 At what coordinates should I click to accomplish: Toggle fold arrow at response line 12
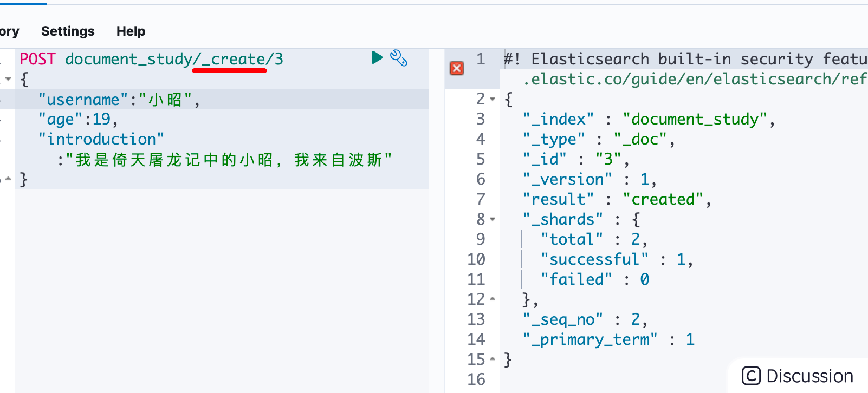[x=493, y=299]
